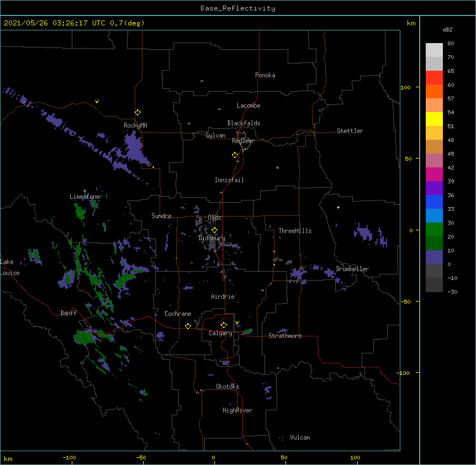The image size is (476, 465).
Task: Click the green echo south of Banff
Action: 83,337
